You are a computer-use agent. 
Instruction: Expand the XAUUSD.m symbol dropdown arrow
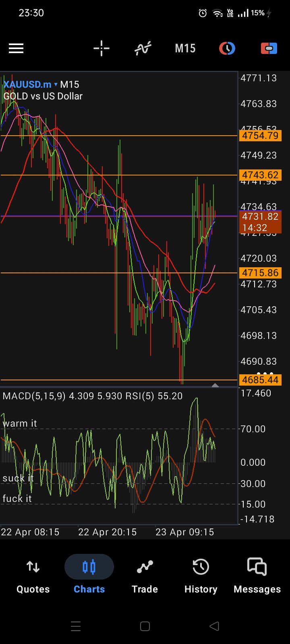click(56, 85)
